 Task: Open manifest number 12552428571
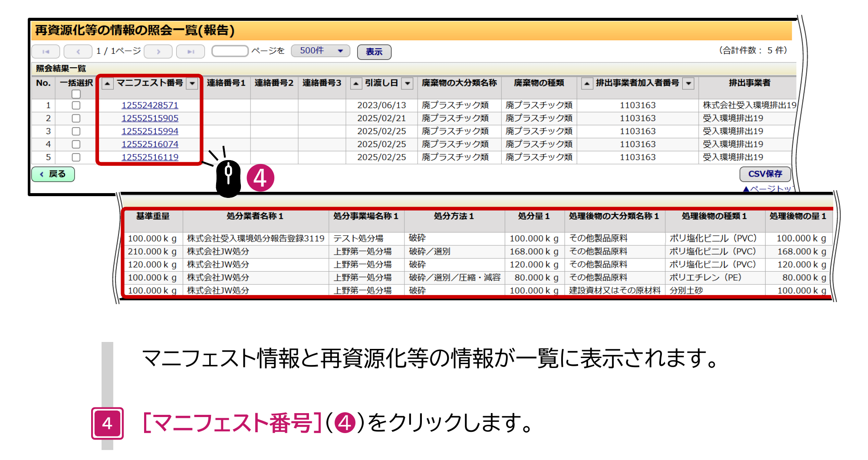[x=150, y=105]
